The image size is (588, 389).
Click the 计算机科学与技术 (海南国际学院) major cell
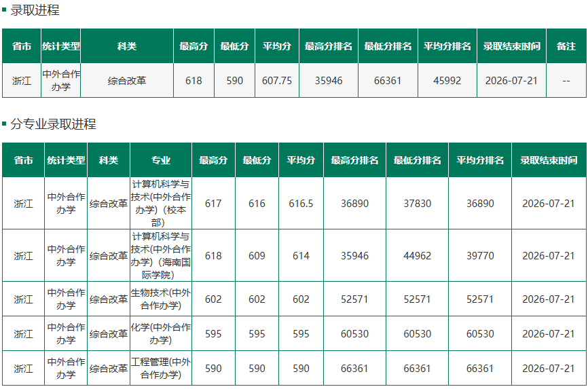pos(161,255)
